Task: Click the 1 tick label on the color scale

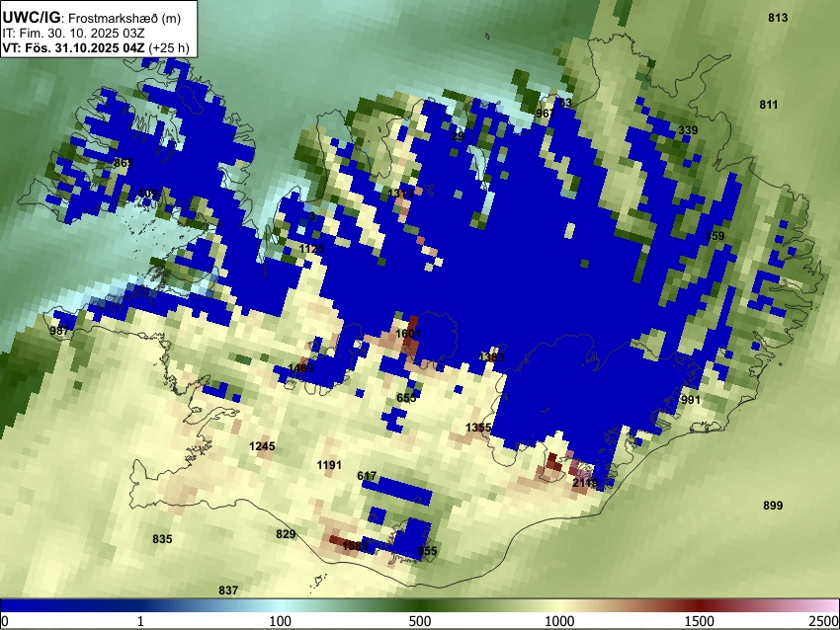Action: [140, 621]
